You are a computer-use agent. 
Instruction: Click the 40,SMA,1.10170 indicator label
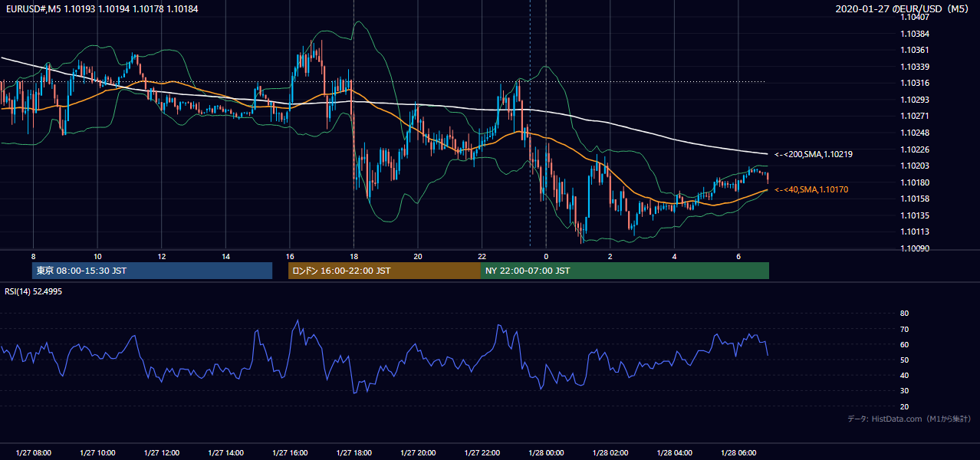click(x=811, y=189)
